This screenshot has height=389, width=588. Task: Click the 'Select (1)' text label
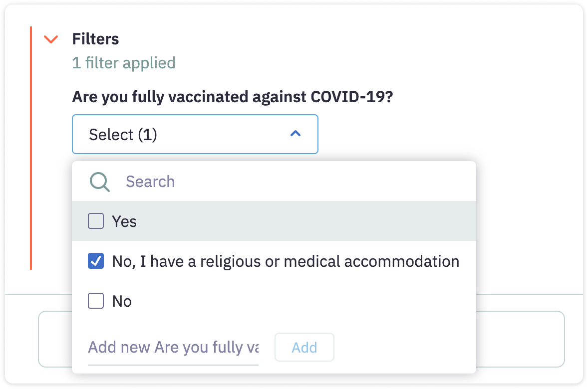(123, 134)
